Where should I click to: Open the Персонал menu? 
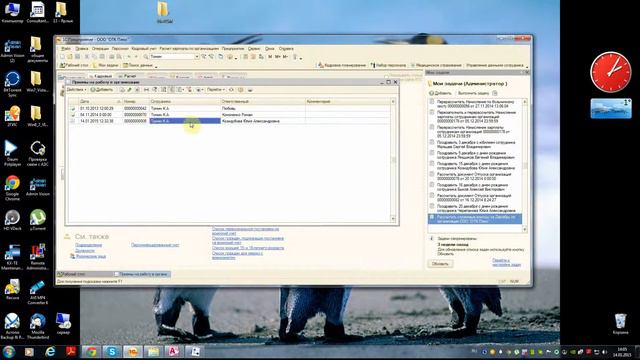pyautogui.click(x=120, y=49)
